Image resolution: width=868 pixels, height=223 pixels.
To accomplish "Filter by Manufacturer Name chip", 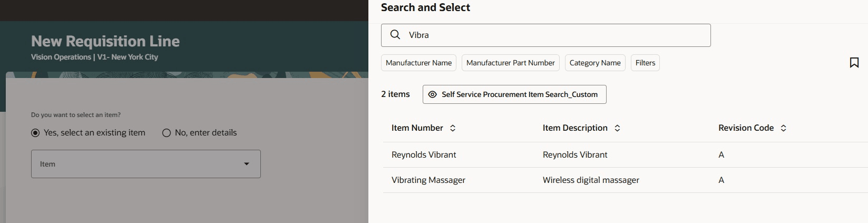I will click(x=418, y=63).
